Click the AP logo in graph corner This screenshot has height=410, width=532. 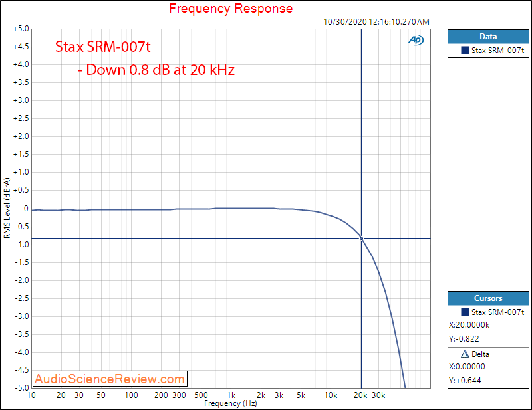416,40
